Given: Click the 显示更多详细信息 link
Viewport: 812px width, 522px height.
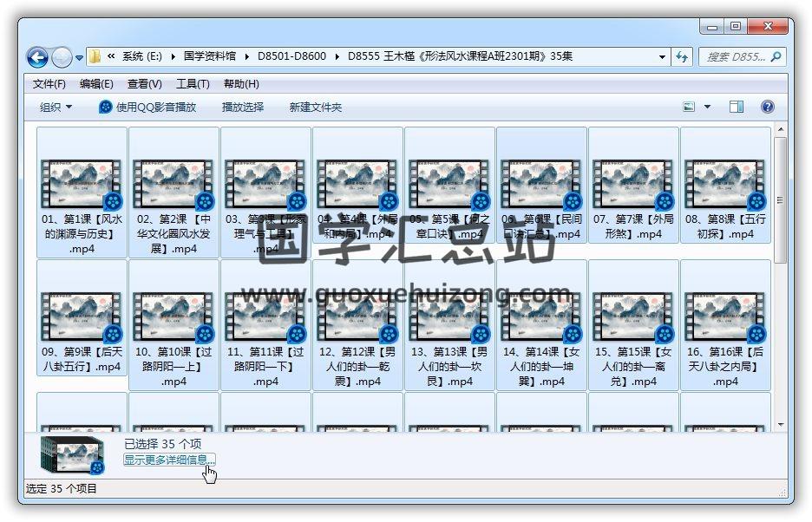Looking at the screenshot, I should [x=168, y=460].
